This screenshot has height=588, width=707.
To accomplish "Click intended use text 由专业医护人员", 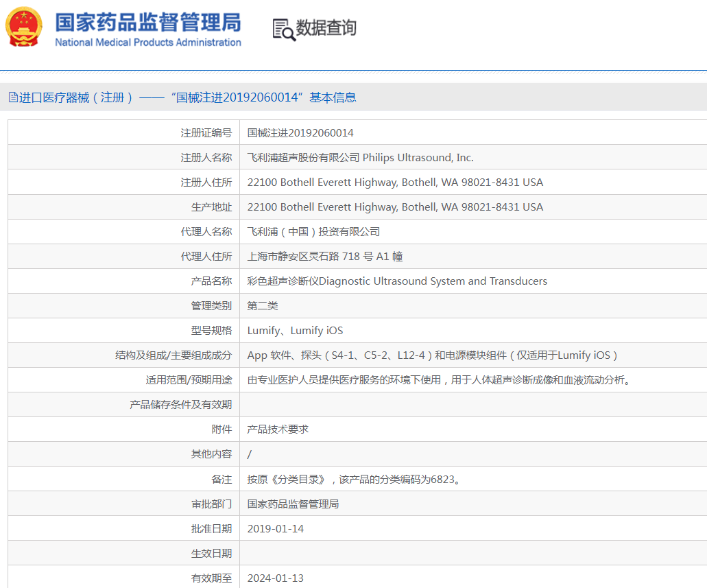I will (x=439, y=380).
